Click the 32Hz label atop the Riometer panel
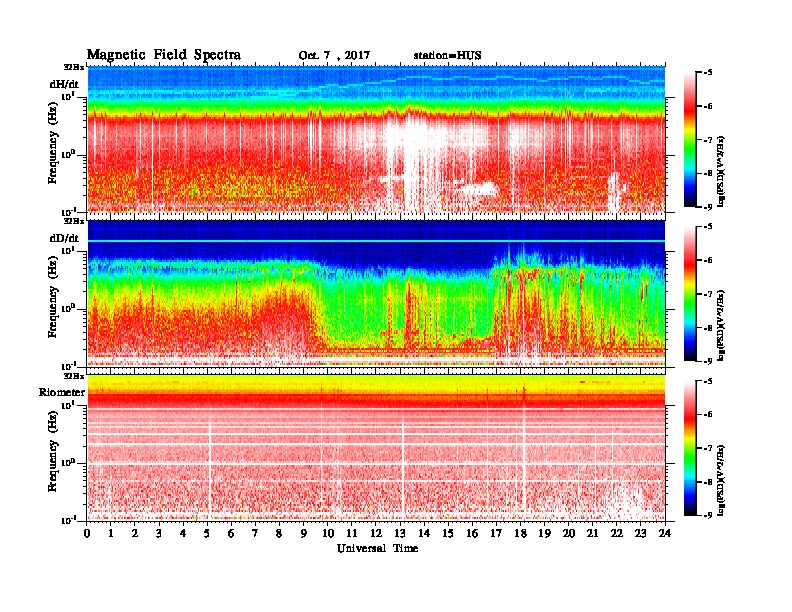792x612 pixels. (74, 376)
